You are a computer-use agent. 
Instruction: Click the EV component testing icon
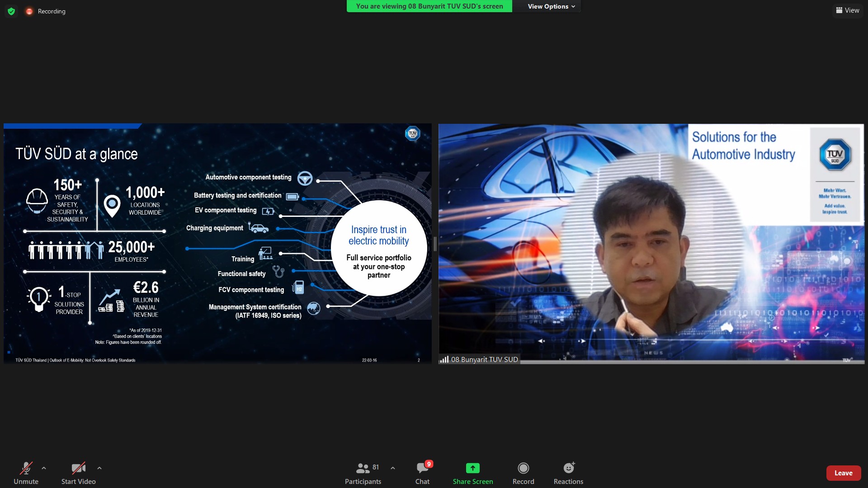268,211
